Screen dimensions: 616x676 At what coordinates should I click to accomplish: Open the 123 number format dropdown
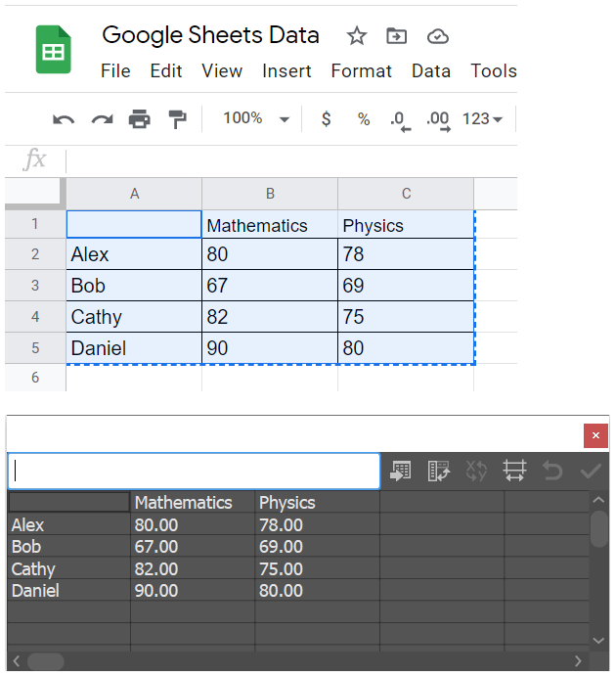pos(482,118)
